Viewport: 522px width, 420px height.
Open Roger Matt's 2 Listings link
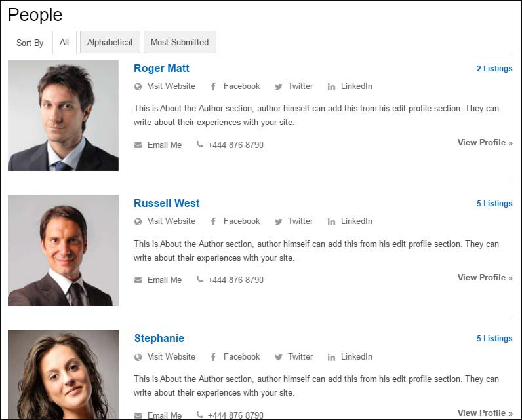pyautogui.click(x=494, y=69)
